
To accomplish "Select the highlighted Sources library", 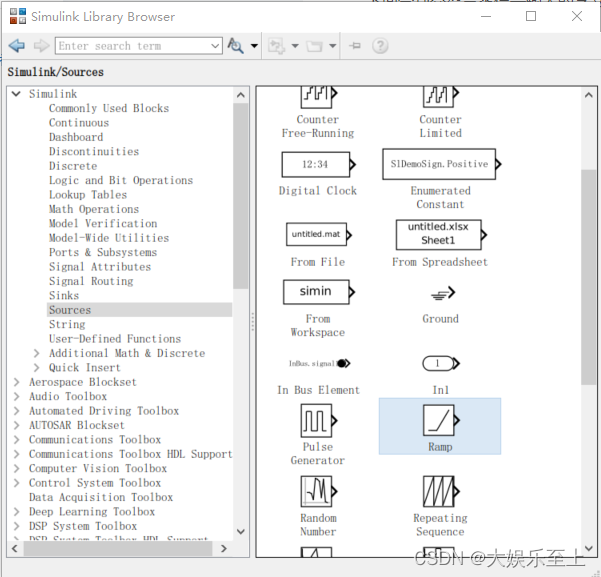I will [x=140, y=310].
